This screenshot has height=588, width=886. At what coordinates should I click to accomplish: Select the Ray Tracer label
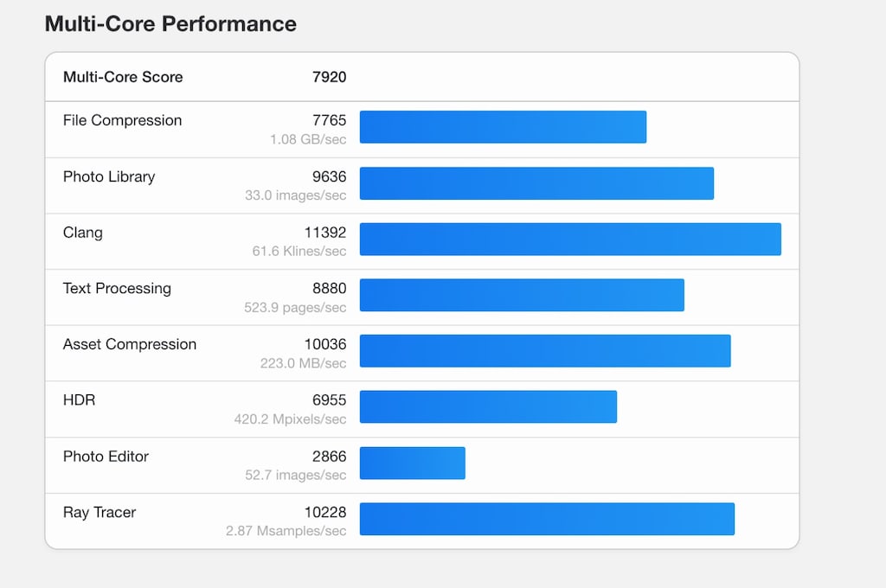pos(100,512)
